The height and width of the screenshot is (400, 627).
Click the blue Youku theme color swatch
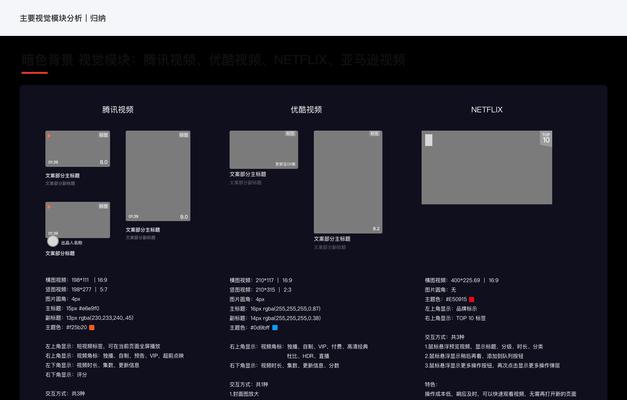point(275,328)
